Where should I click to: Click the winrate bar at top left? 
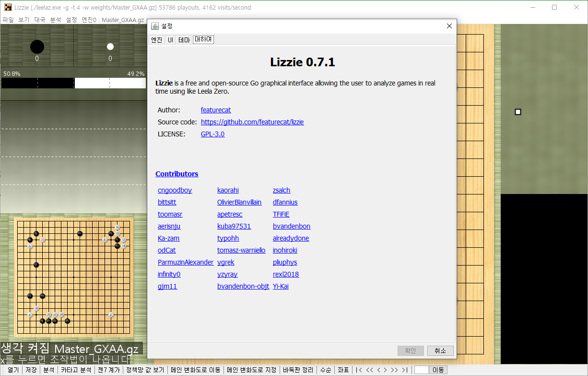[x=73, y=83]
